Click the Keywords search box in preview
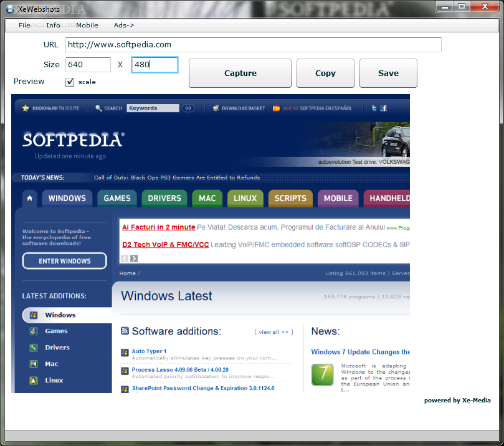The width and height of the screenshot is (504, 446). 153,108
